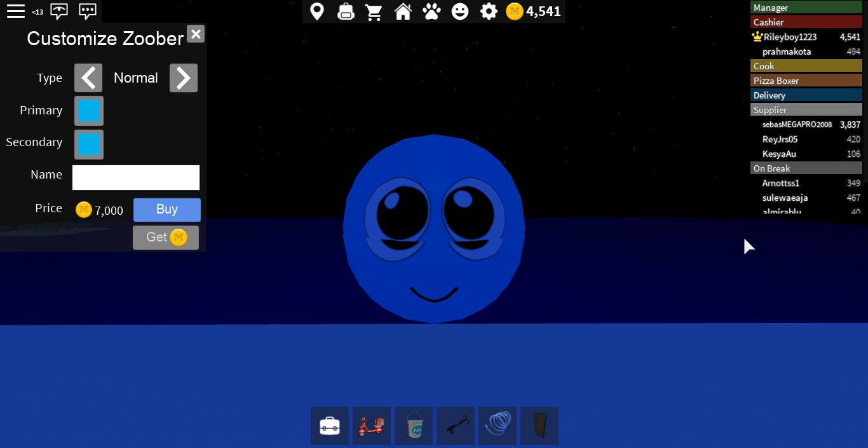Open the settings gear icon

pyautogui.click(x=489, y=11)
